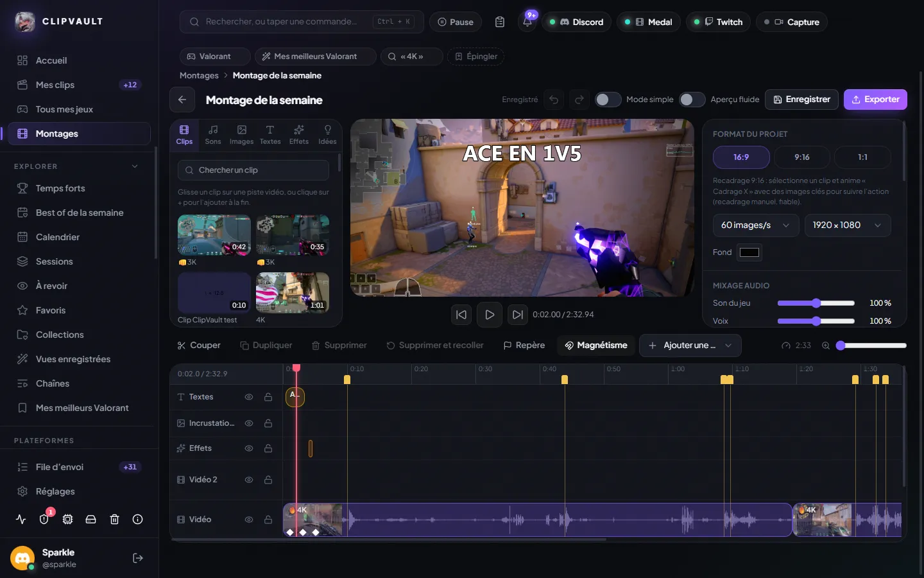Hide the Effets track with its eye icon

[x=249, y=448]
